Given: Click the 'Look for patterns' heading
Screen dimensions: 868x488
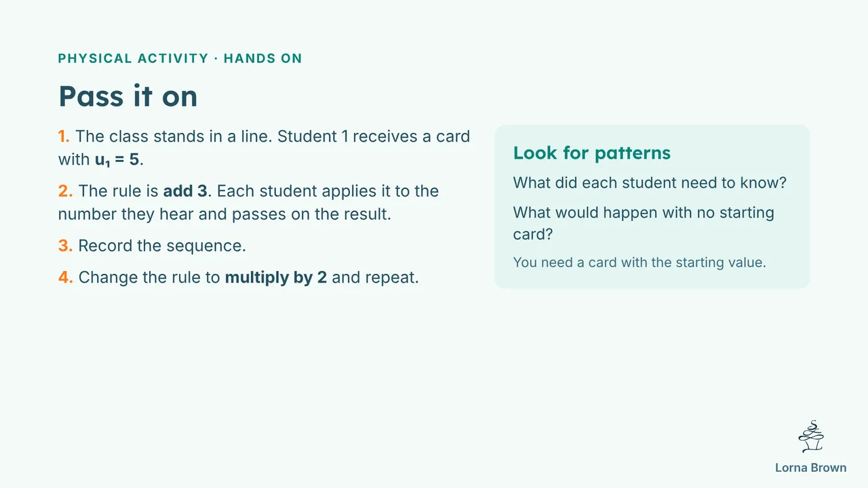Looking at the screenshot, I should [x=592, y=153].
